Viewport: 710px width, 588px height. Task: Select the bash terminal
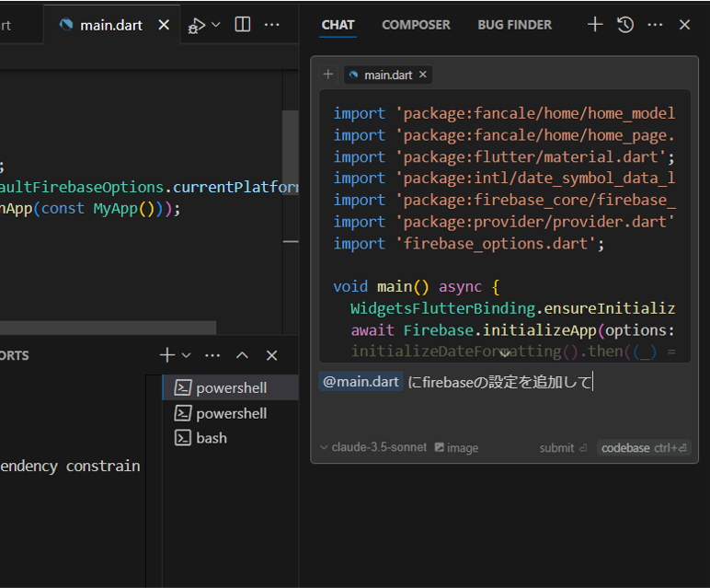point(212,438)
